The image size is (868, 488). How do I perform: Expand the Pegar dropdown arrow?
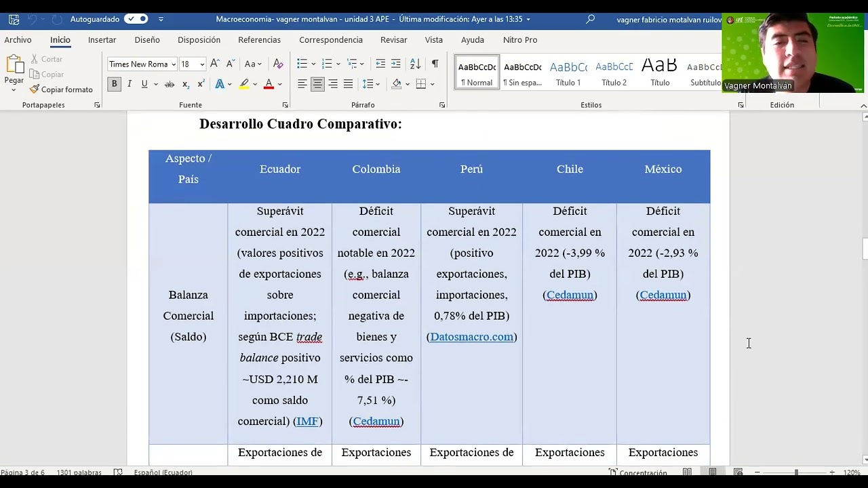pyautogui.click(x=14, y=90)
